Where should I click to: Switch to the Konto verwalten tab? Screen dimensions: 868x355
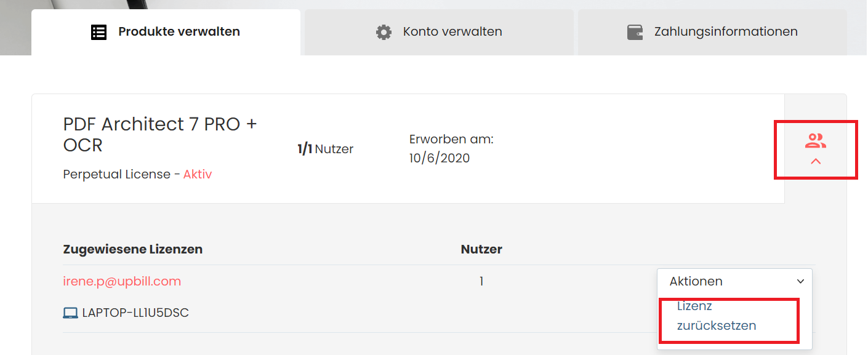click(x=439, y=32)
